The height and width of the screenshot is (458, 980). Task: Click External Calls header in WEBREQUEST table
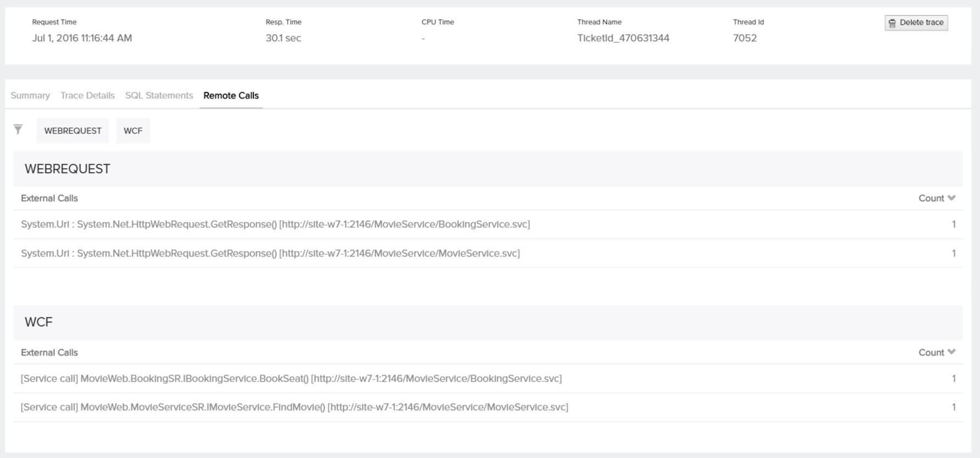49,198
